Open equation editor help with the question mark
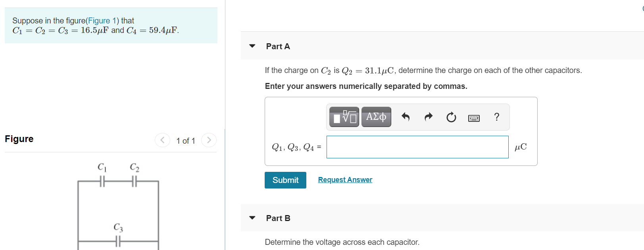The width and height of the screenshot is (644, 250). tap(496, 117)
